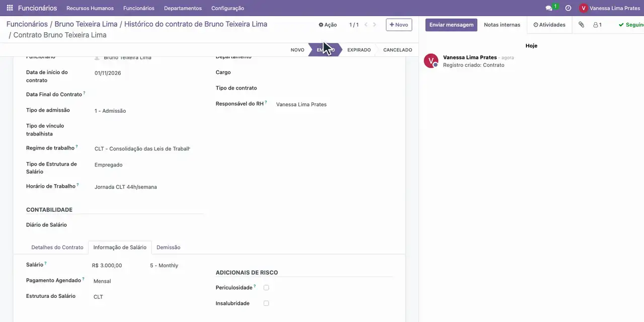This screenshot has height=322, width=644.
Task: Show help for Horário de Trabalho
Action: tap(77, 185)
